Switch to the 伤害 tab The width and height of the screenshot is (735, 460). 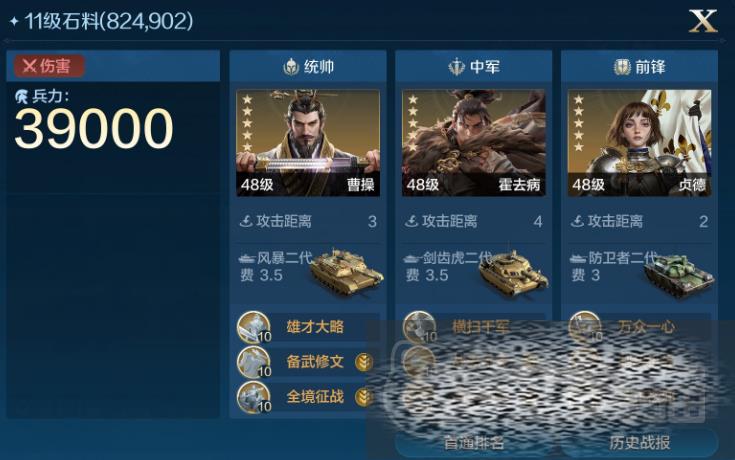[49, 66]
